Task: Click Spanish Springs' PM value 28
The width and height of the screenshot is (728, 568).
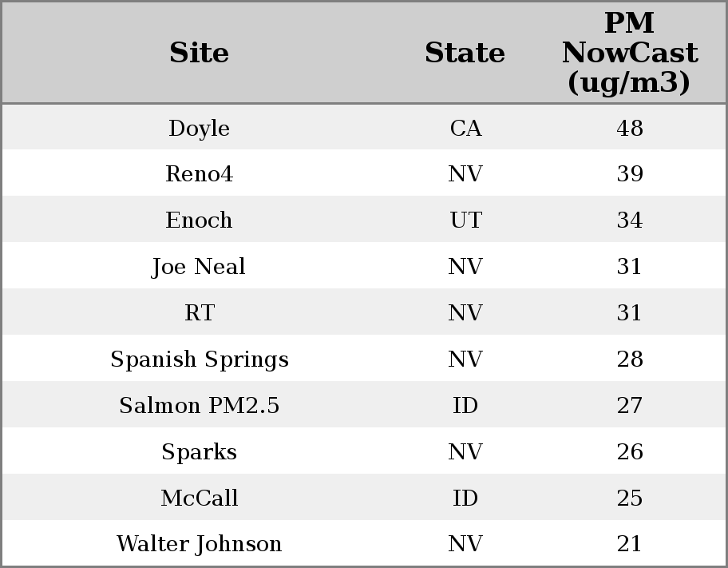Action: point(629,359)
